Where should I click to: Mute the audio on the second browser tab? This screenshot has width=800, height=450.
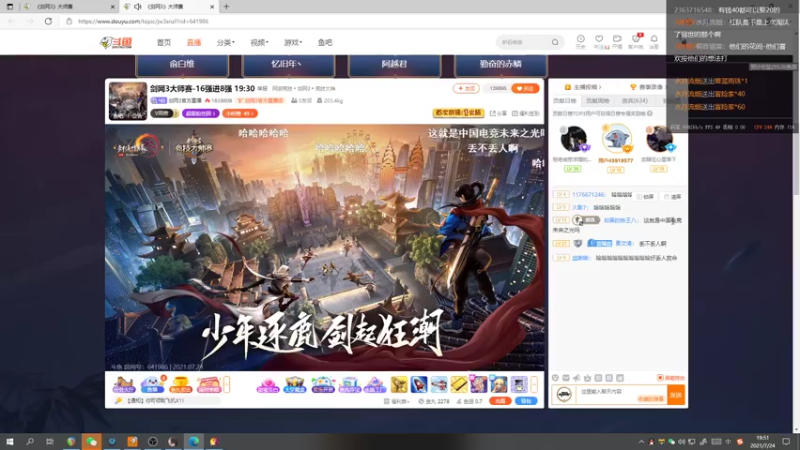tap(138, 7)
